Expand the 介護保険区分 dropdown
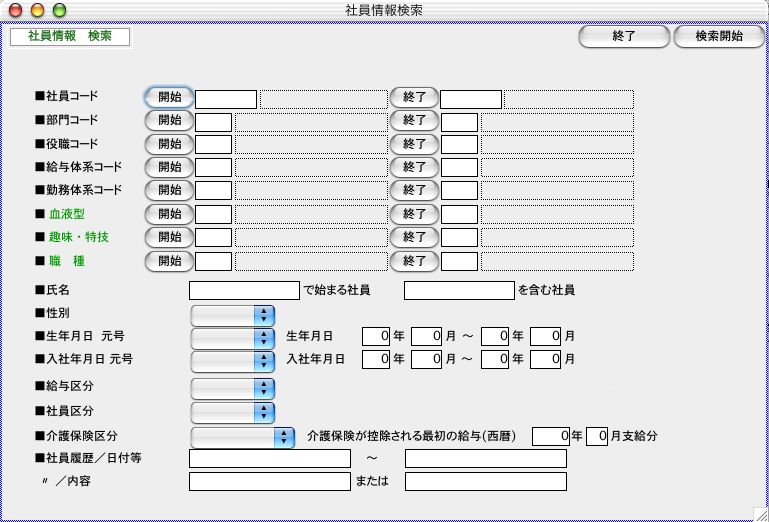Viewport: 769px width, 522px height. (x=243, y=437)
